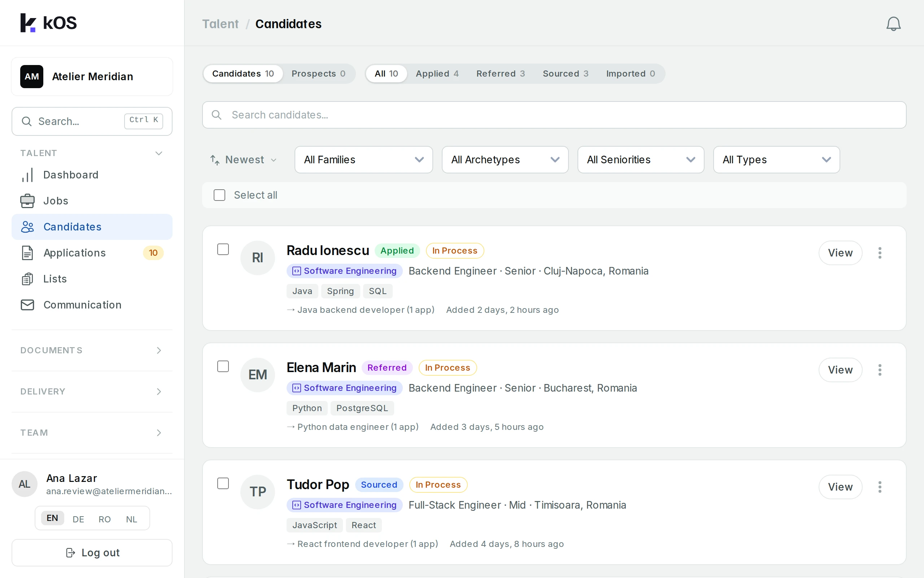Open the All Families dropdown
Image resolution: width=924 pixels, height=578 pixels.
(x=363, y=159)
